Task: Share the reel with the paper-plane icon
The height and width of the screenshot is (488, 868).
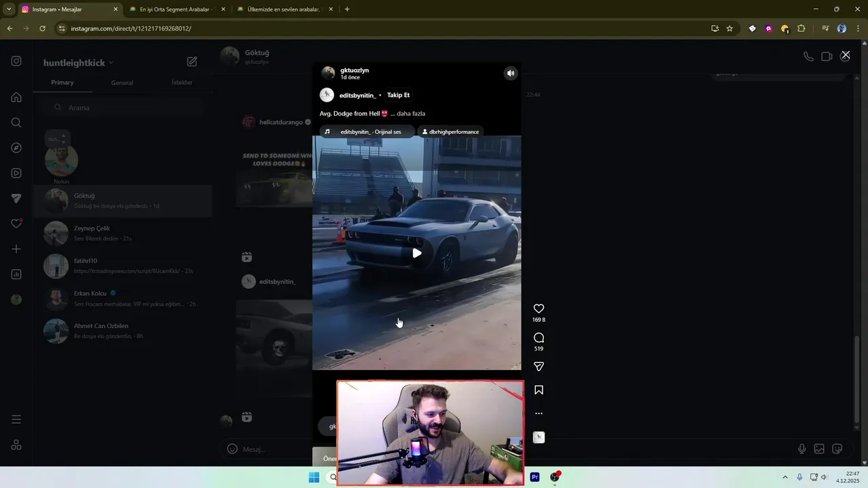Action: (538, 367)
